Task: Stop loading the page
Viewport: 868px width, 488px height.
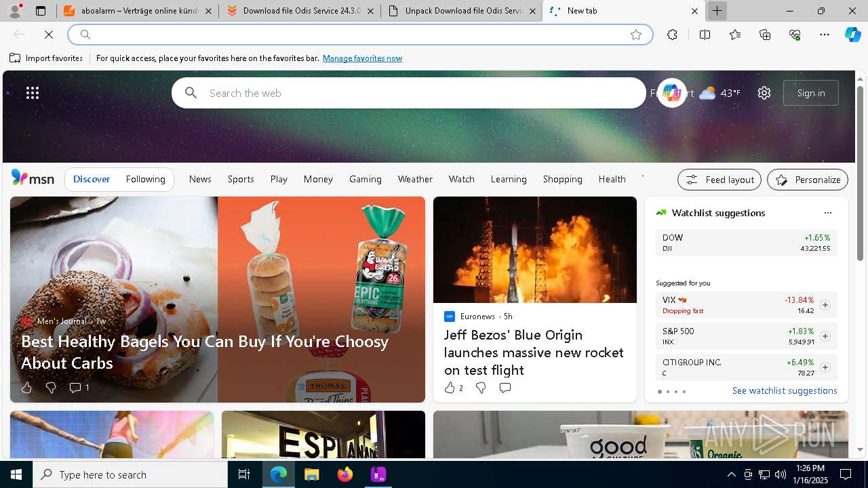Action: [49, 35]
